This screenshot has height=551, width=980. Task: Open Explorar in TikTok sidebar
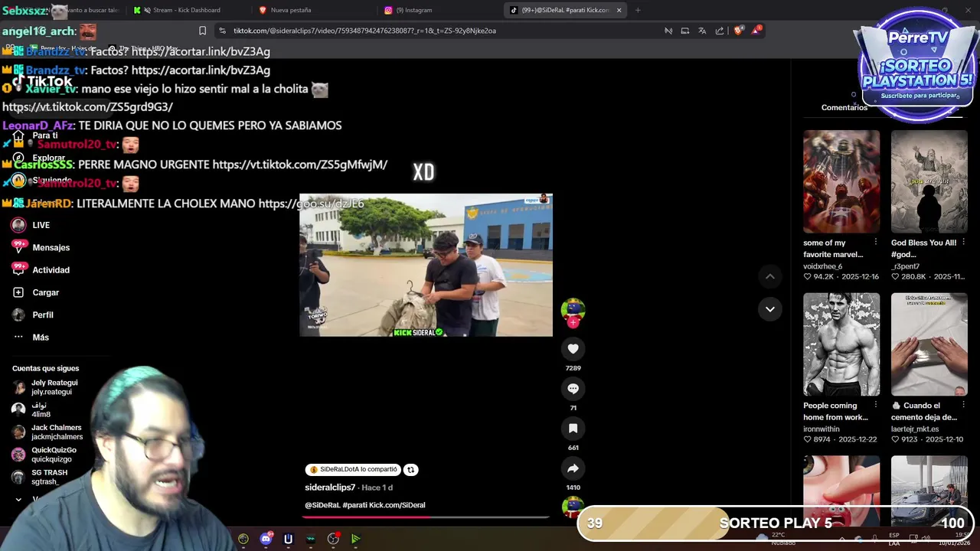(38, 158)
